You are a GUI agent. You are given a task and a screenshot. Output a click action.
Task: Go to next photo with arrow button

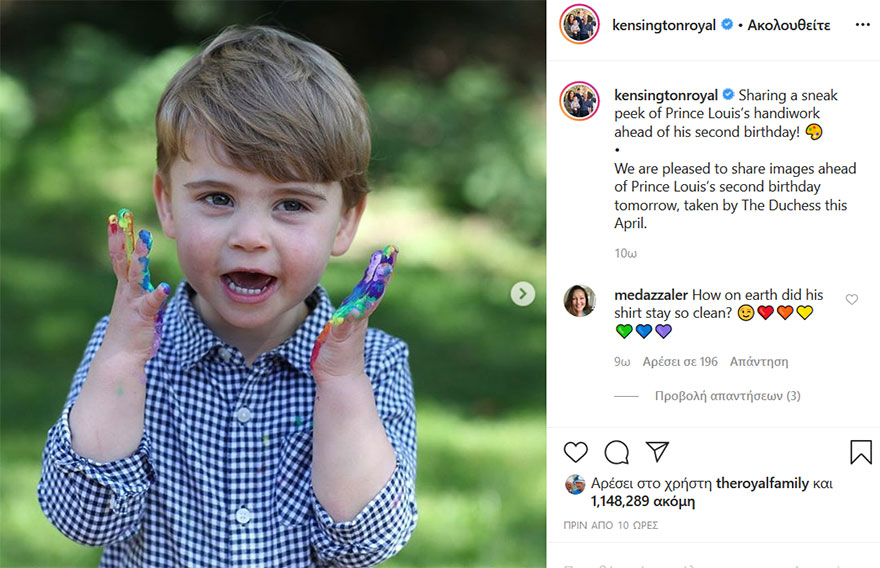tap(523, 294)
